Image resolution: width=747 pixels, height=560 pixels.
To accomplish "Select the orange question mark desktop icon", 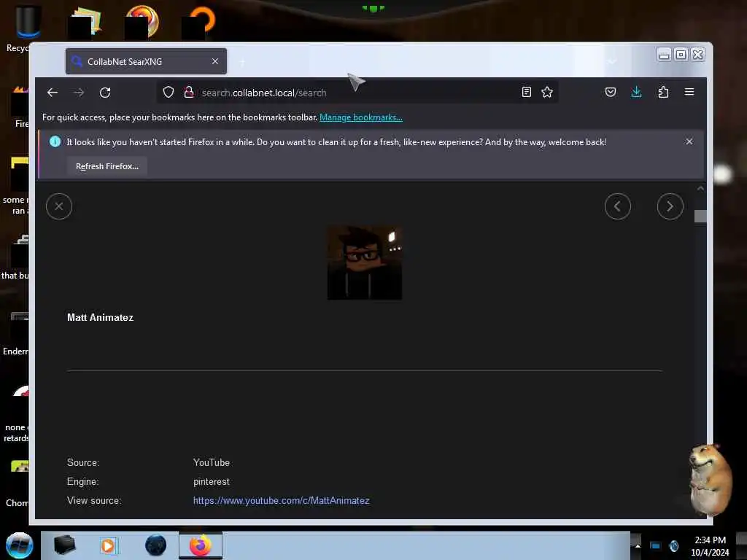I will click(198, 23).
